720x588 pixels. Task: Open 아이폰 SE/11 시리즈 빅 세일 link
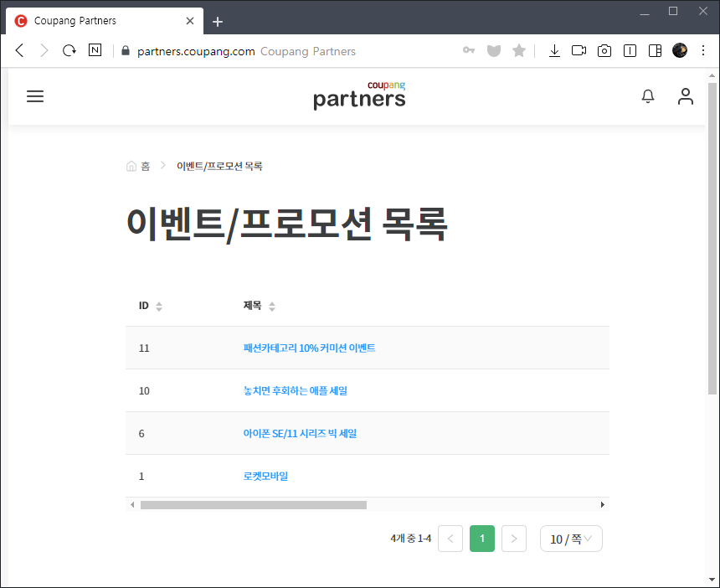(x=300, y=433)
